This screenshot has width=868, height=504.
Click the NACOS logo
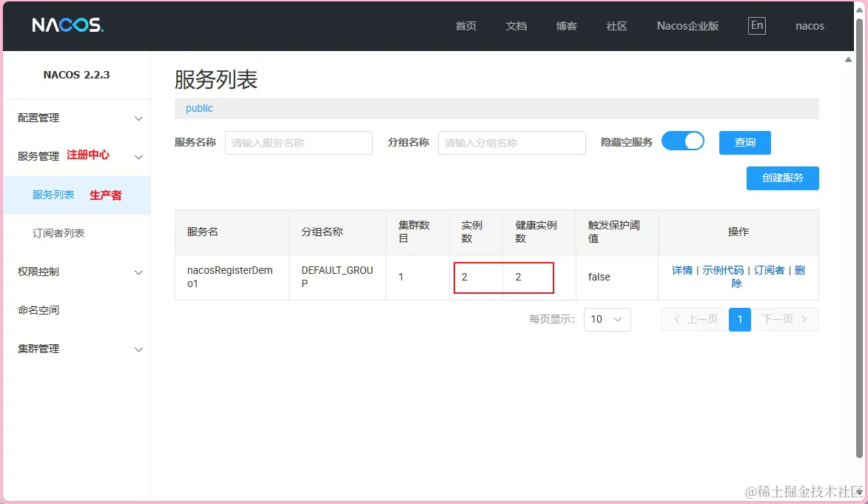click(x=67, y=25)
